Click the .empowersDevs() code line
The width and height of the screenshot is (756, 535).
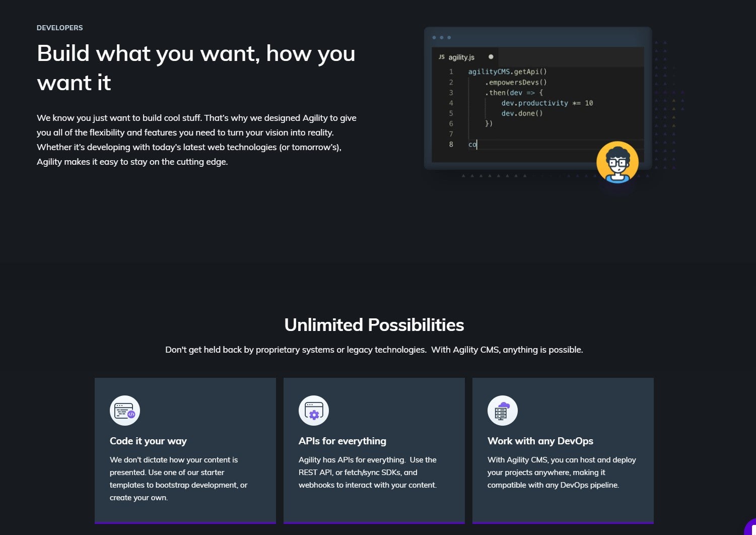pyautogui.click(x=516, y=82)
